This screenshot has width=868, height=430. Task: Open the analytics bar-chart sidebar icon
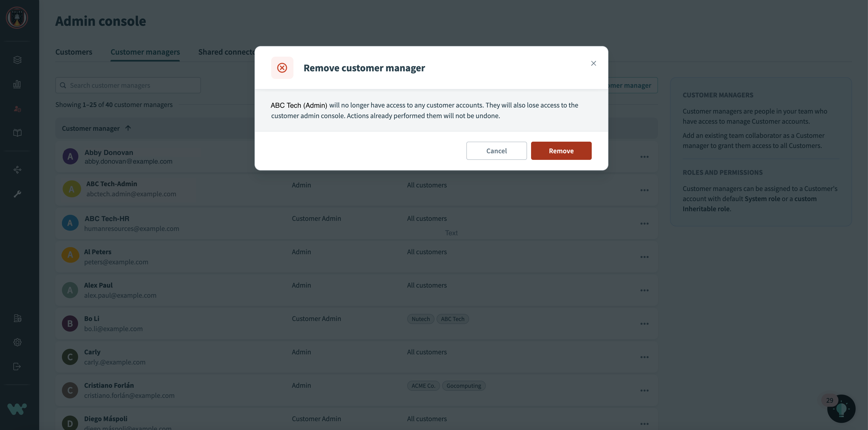coord(17,84)
